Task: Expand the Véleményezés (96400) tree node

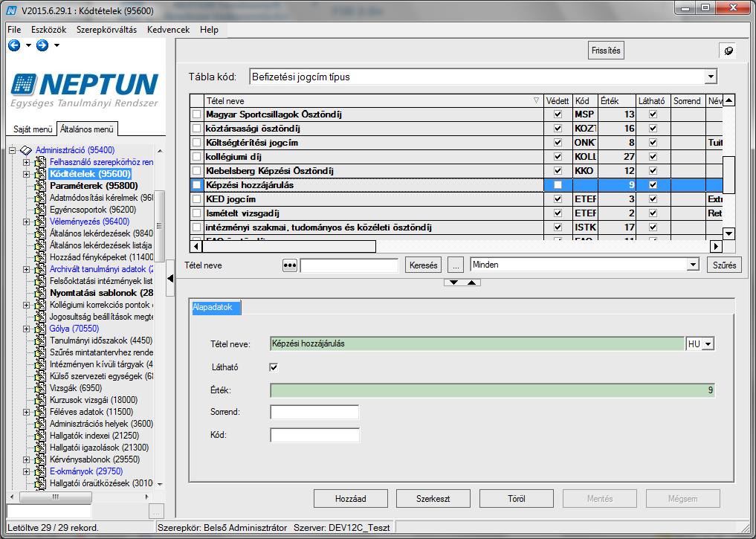Action: 27,222
